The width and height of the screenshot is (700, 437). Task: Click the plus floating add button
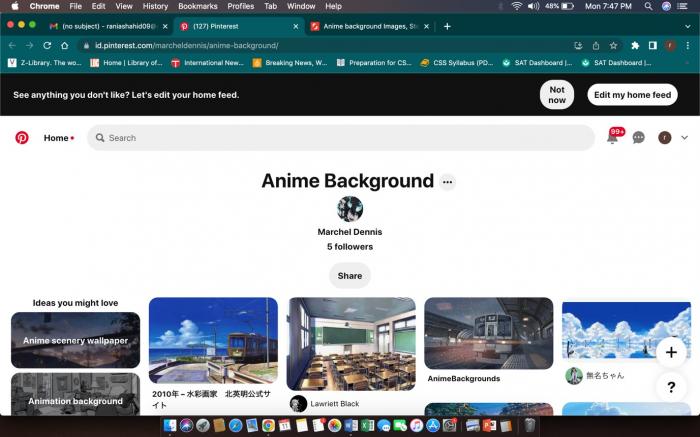(671, 352)
